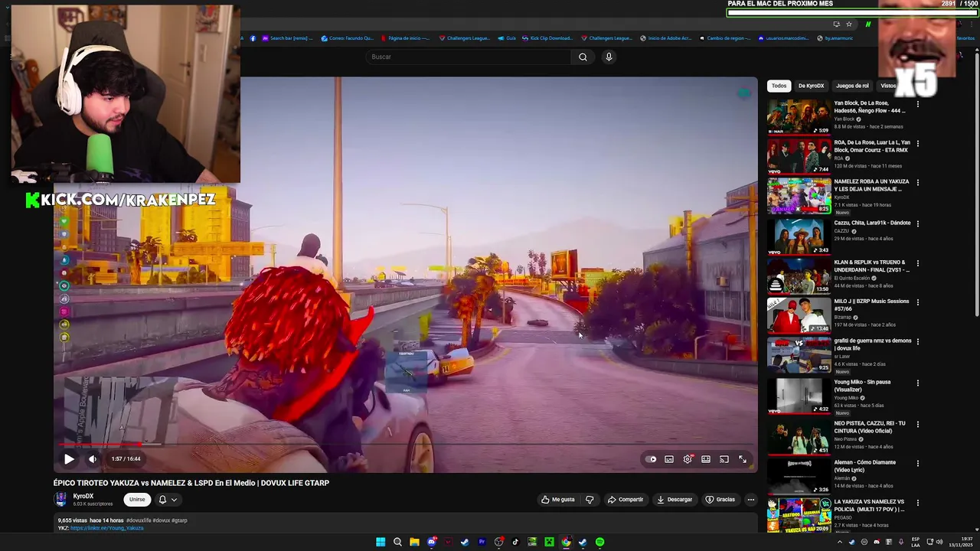
Task: Select the De KyroDX filter chip
Action: 811,86
